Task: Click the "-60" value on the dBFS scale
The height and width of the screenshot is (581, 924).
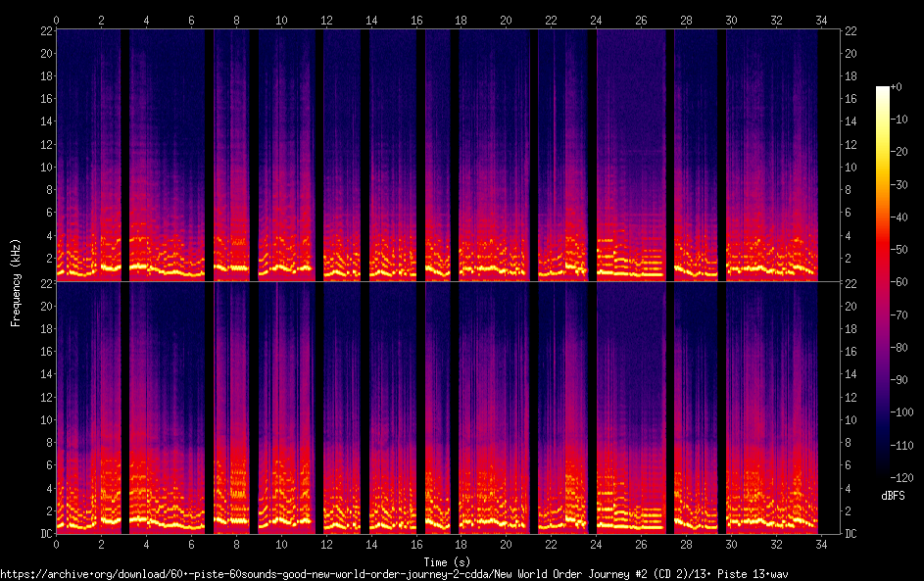Action: click(899, 282)
